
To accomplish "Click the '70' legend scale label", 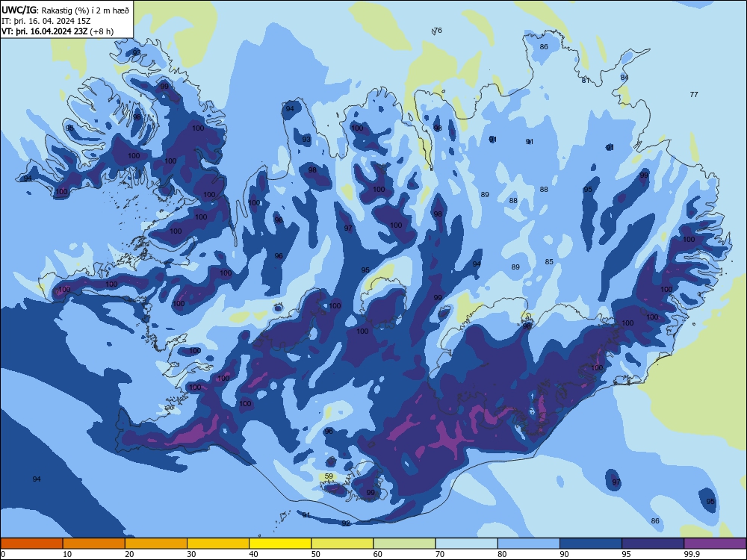I will tap(440, 554).
